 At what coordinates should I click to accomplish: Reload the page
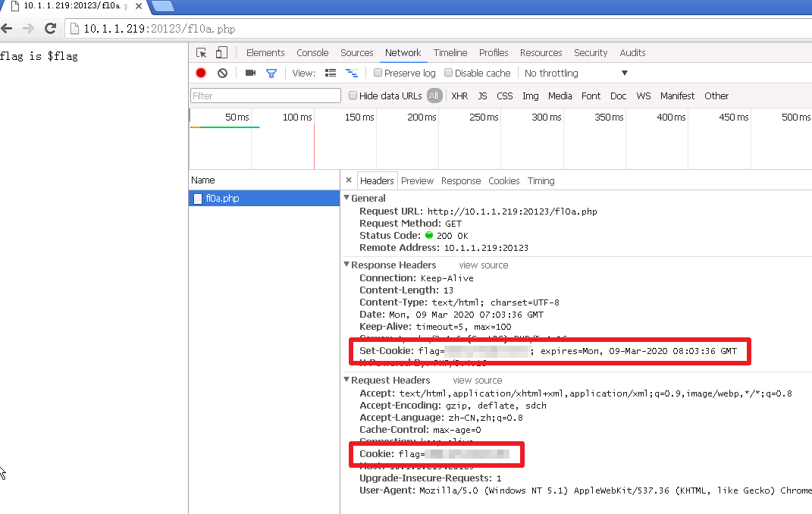[x=50, y=29]
